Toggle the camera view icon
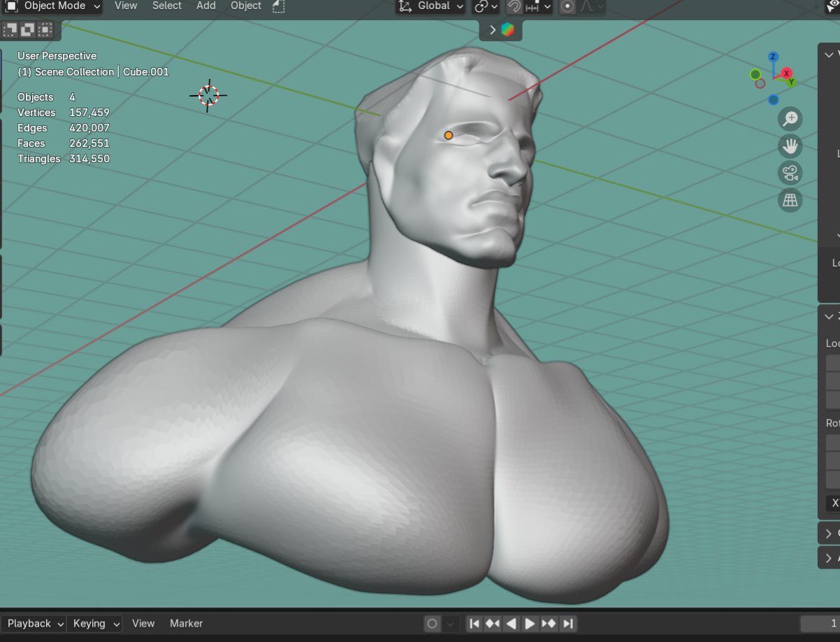This screenshot has width=840, height=642. 790,173
